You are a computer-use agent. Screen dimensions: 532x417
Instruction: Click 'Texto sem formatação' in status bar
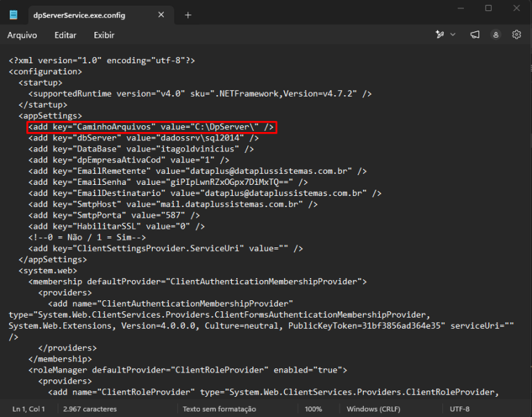(219, 409)
